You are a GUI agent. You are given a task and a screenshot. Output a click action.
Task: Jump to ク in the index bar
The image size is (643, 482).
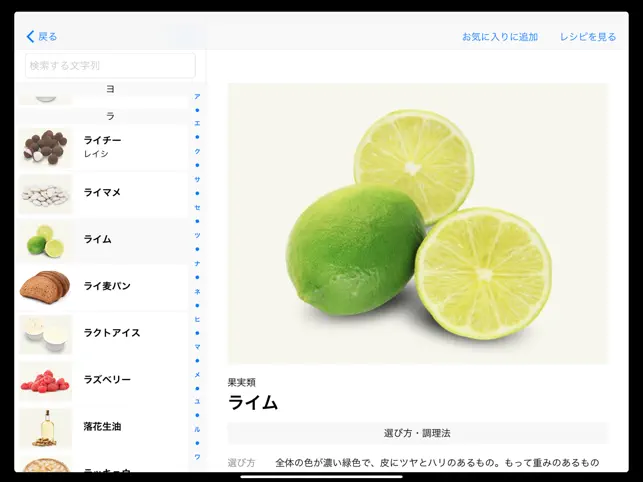[x=197, y=151]
